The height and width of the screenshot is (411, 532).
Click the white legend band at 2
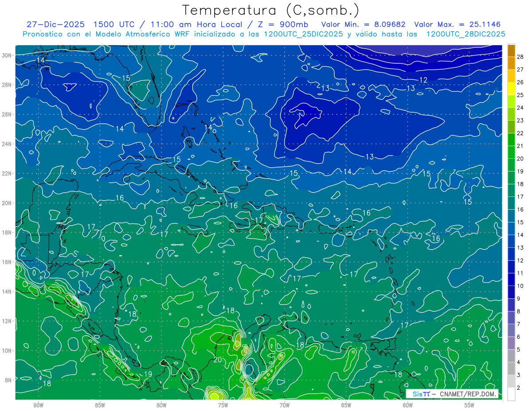tap(511, 394)
